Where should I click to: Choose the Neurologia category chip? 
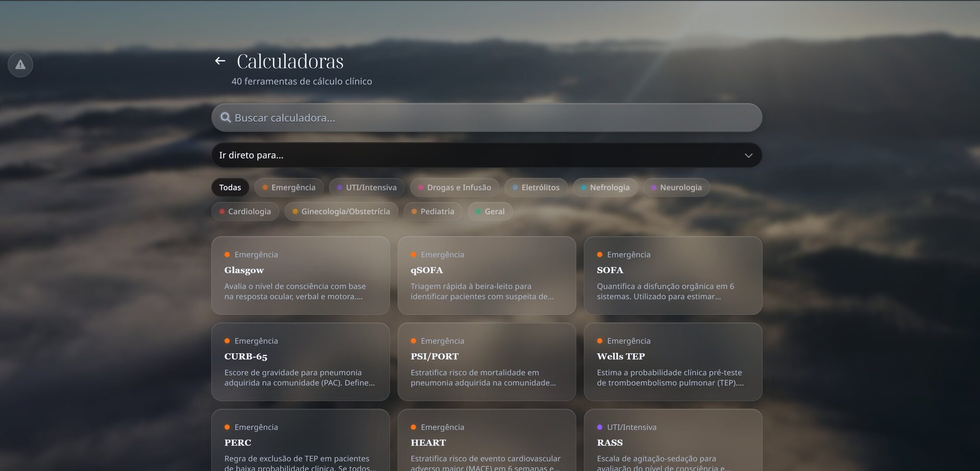pos(676,187)
